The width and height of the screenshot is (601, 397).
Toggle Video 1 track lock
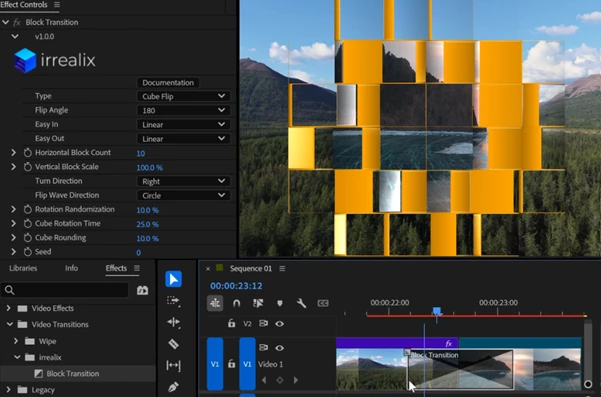[x=231, y=364]
